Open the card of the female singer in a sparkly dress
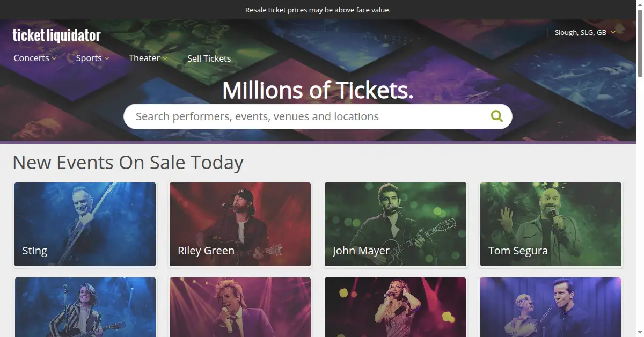This screenshot has width=644, height=337. click(396, 307)
